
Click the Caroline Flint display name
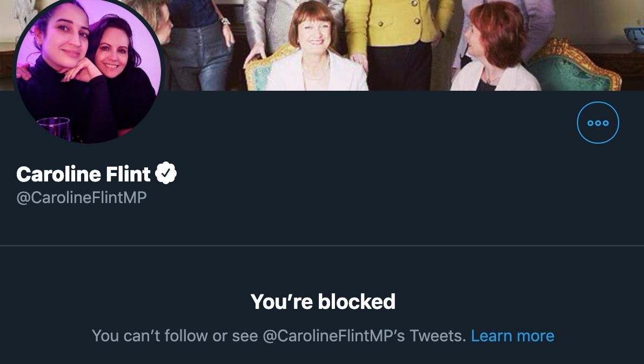click(83, 174)
